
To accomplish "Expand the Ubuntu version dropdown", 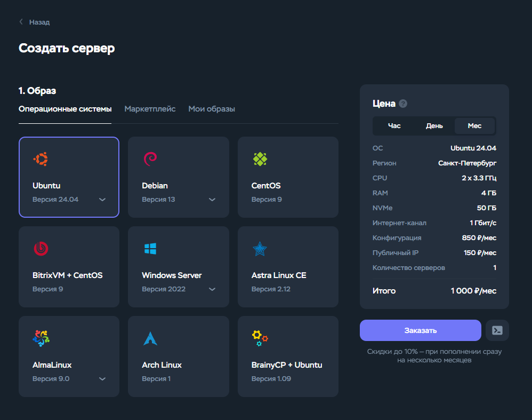I will [x=102, y=199].
